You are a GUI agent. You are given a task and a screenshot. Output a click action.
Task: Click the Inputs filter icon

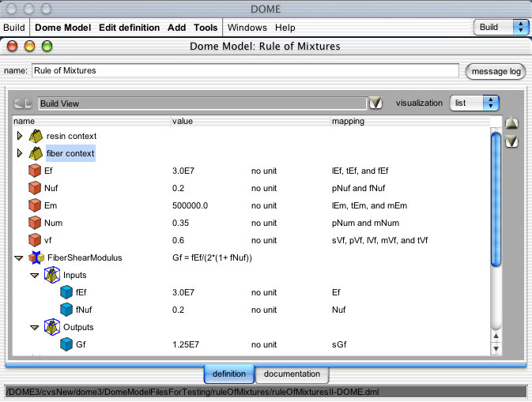[52, 275]
